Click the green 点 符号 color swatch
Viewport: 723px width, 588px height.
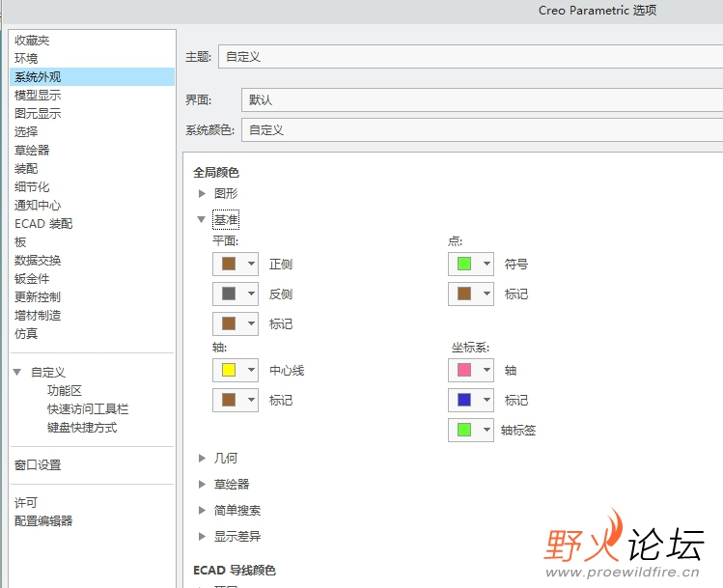(x=464, y=264)
